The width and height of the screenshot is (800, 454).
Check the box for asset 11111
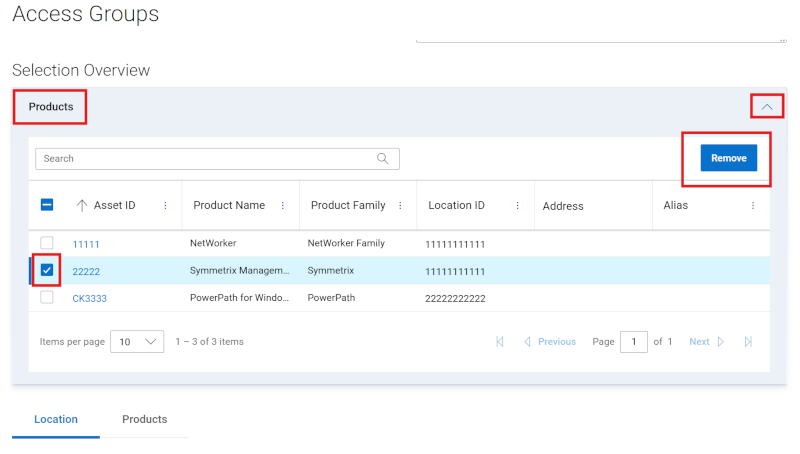[x=47, y=244]
